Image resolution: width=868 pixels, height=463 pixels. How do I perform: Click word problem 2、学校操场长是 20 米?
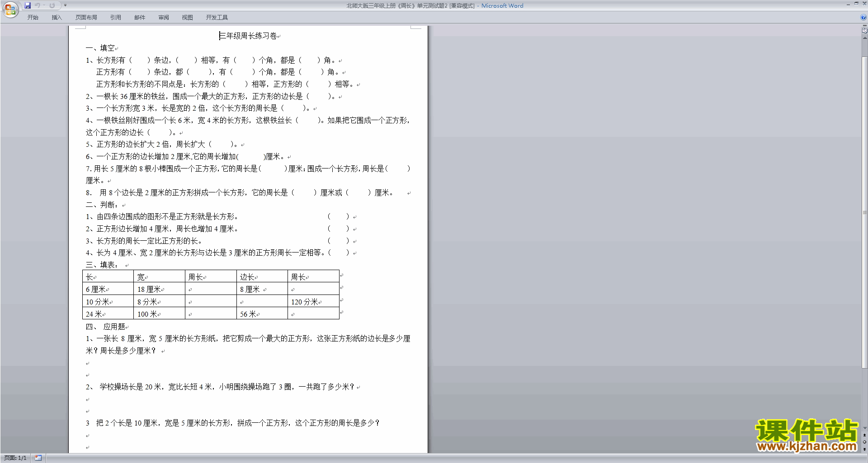[220, 387]
